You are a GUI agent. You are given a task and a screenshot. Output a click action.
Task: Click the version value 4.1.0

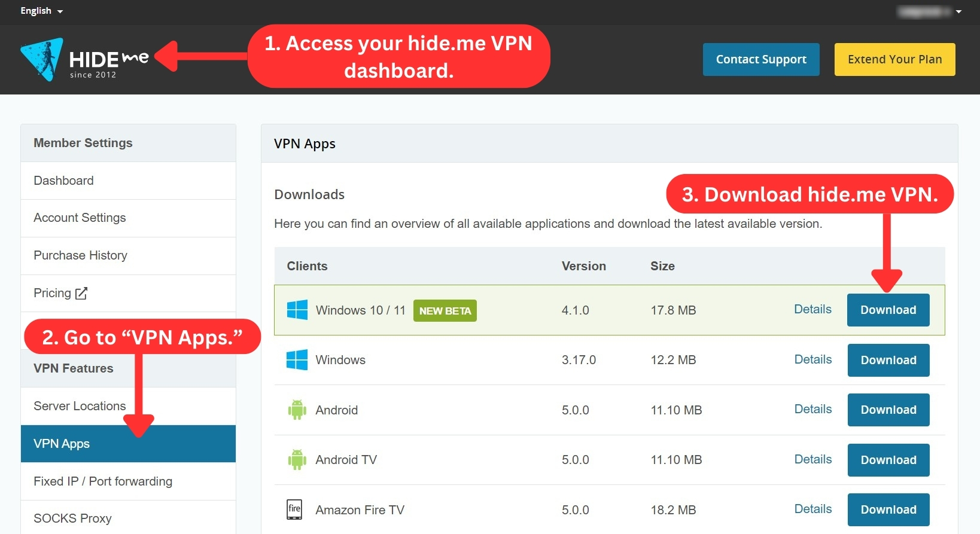pos(576,310)
